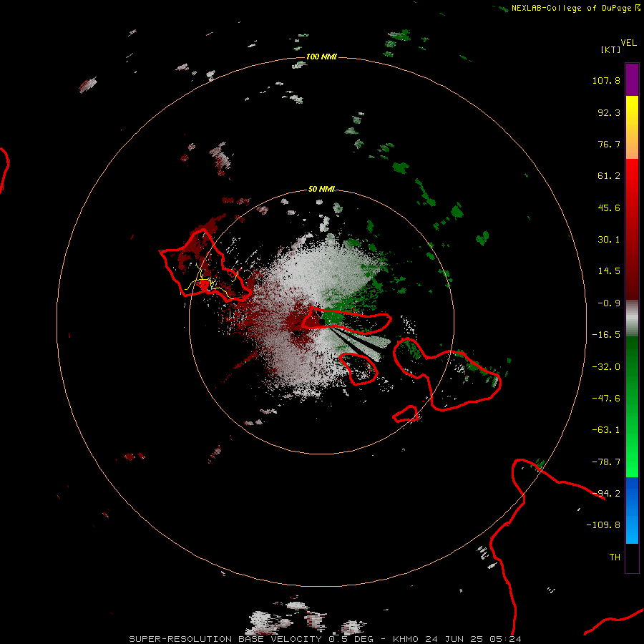Pick the green band of the color bar

tap(632, 406)
